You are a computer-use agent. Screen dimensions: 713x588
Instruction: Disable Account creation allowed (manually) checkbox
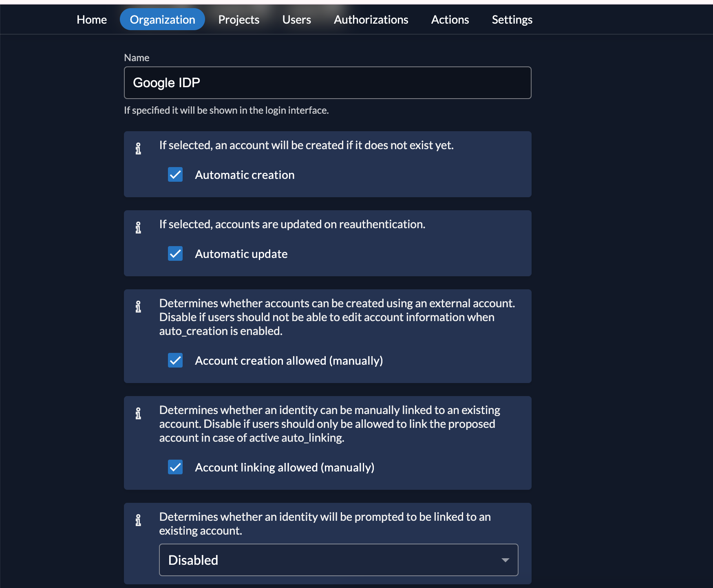click(x=175, y=360)
